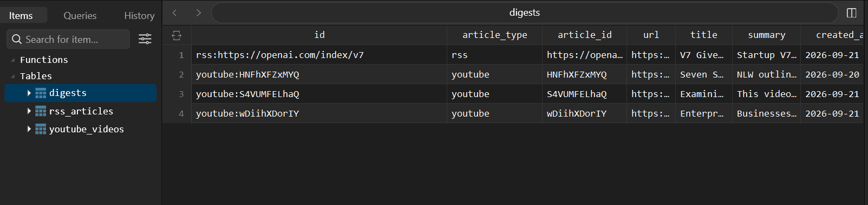
Task: Click the youtube_videos table grid icon
Action: pyautogui.click(x=41, y=129)
